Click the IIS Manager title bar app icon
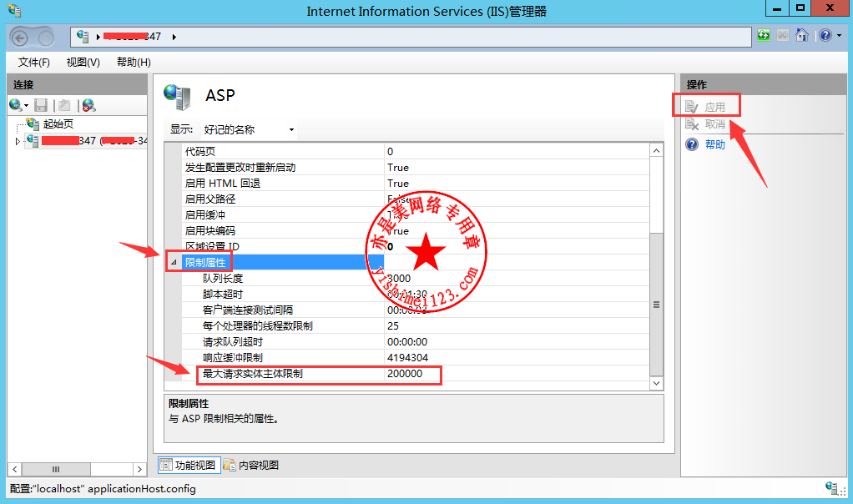The image size is (853, 504). 14,10
